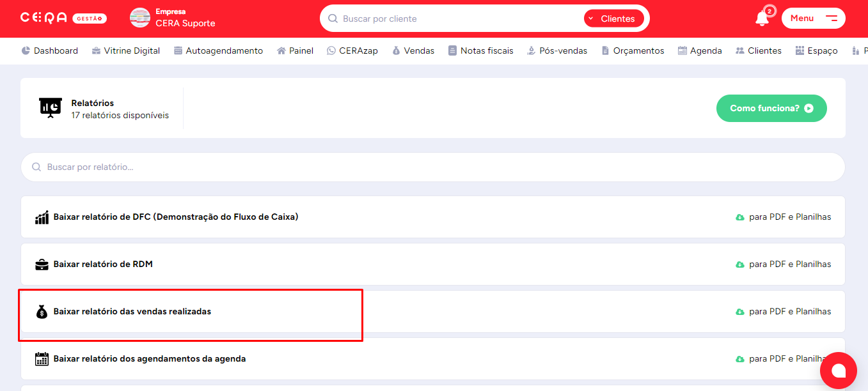868x391 pixels.
Task: Navigate to Notas fiscais
Action: tap(480, 50)
